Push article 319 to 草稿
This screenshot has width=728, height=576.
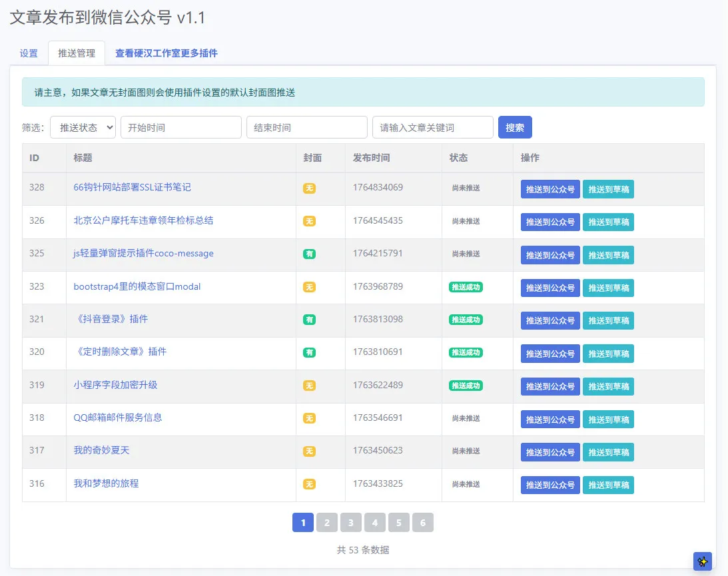608,386
